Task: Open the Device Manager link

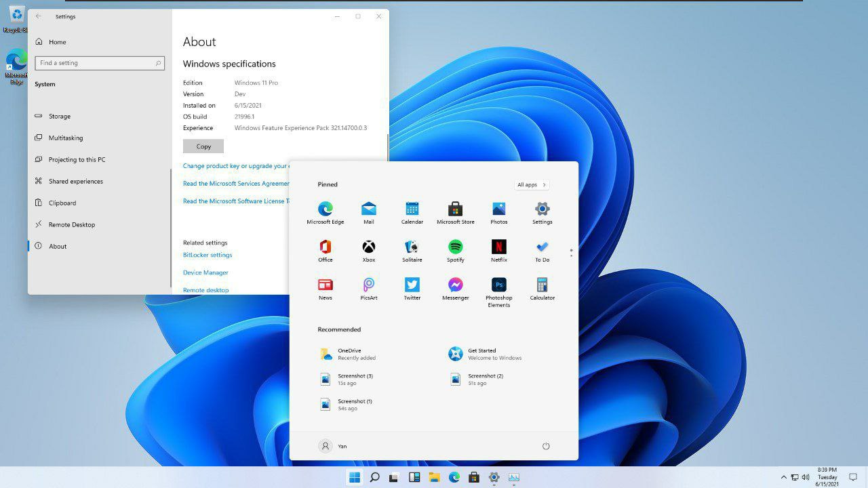Action: pyautogui.click(x=205, y=273)
